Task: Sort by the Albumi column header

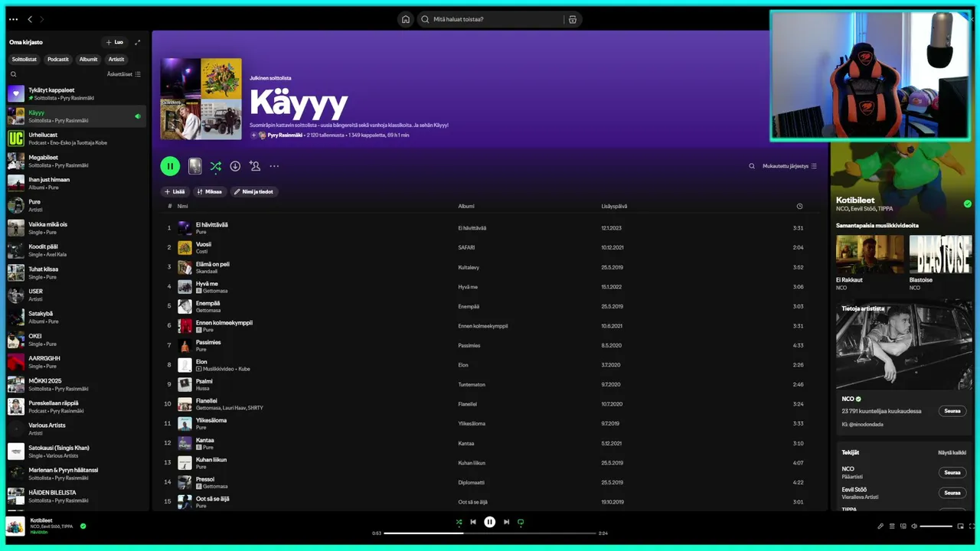Action: 466,206
